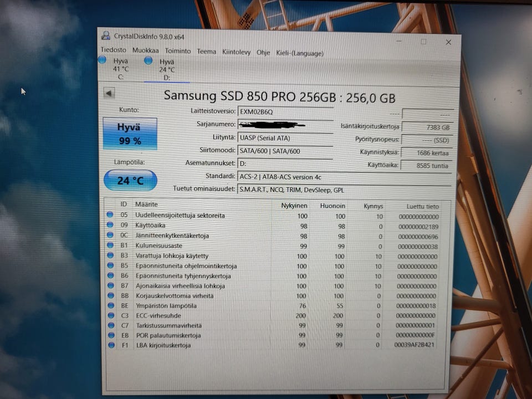Click the Huonoin column header
The width and height of the screenshot is (532, 399).
pyautogui.click(x=332, y=206)
